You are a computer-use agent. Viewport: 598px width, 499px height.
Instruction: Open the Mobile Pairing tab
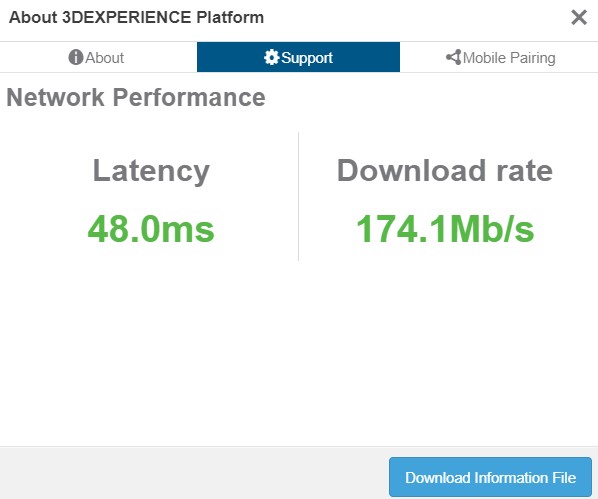click(499, 57)
